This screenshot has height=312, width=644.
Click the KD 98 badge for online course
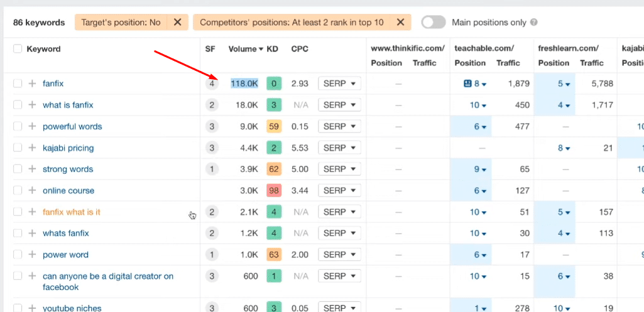[273, 191]
